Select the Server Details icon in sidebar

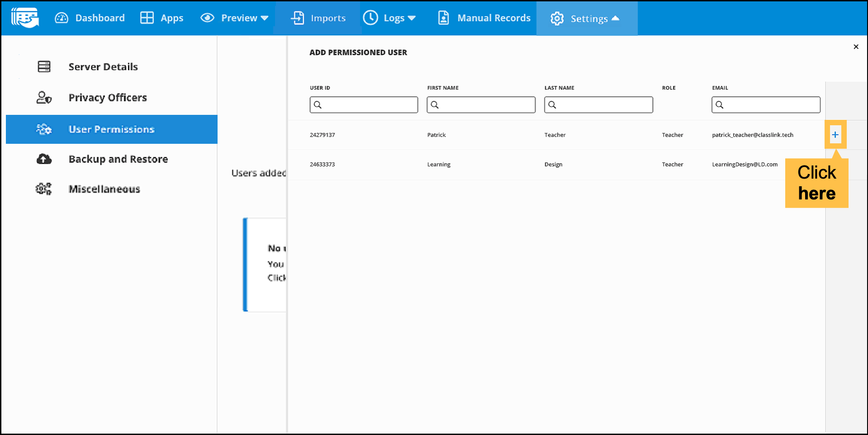tap(44, 67)
